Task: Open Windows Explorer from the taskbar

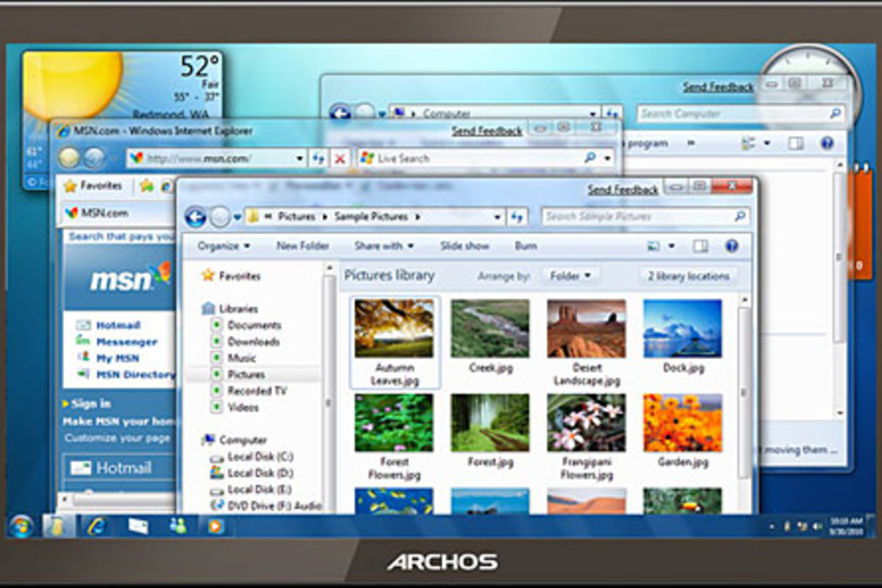Action: click(58, 526)
